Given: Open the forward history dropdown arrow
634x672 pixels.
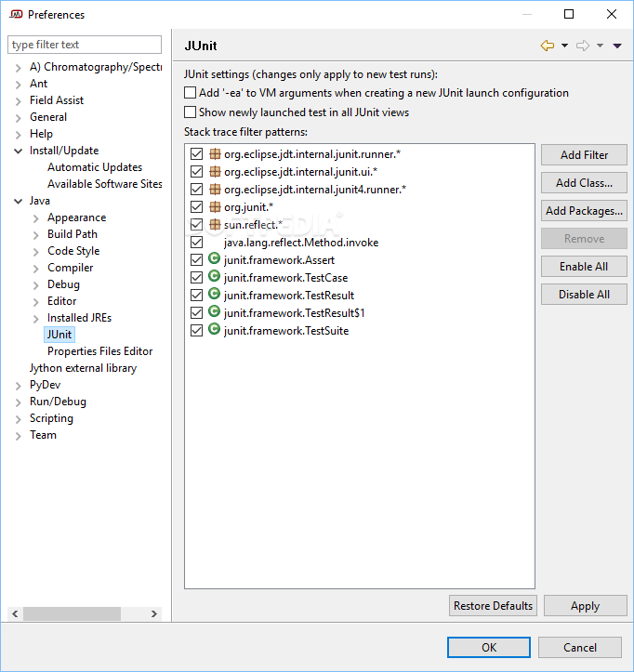Looking at the screenshot, I should [601, 46].
